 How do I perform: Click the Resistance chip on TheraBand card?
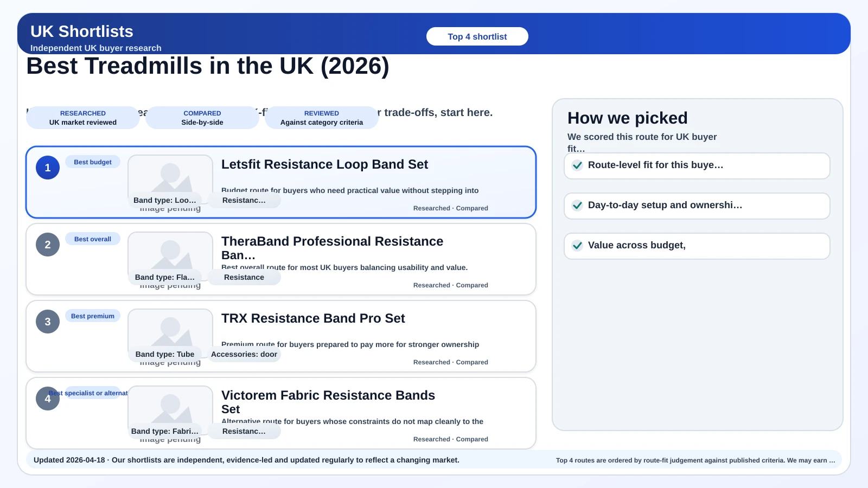pos(244,277)
